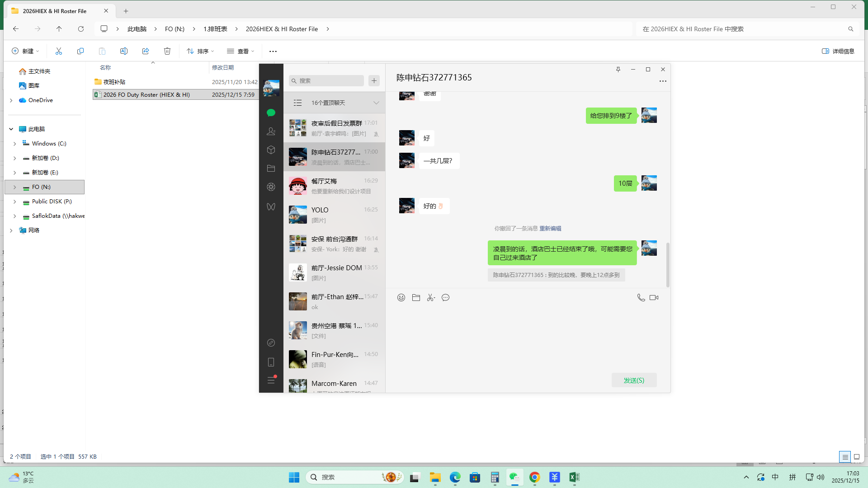Open send file folder icon in chat toolbar

point(416,297)
